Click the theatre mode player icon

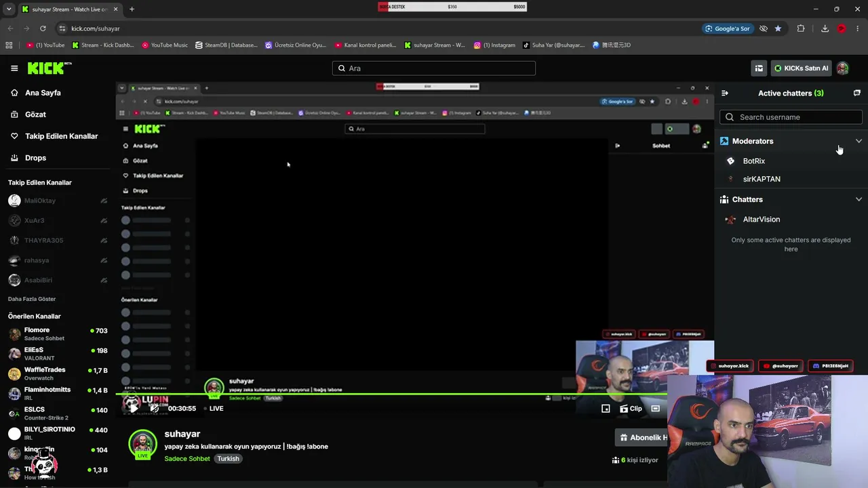pos(655,409)
